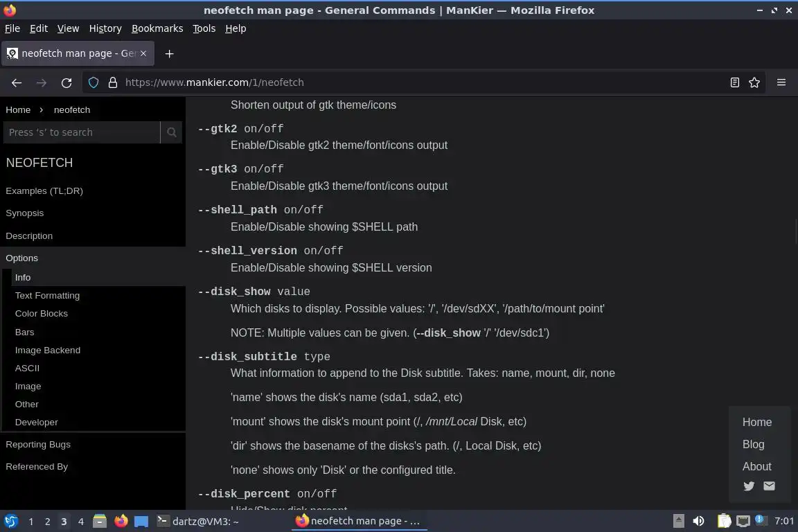The width and height of the screenshot is (798, 532).
Task: Open the Firefox hamburger menu
Action: tap(781, 82)
